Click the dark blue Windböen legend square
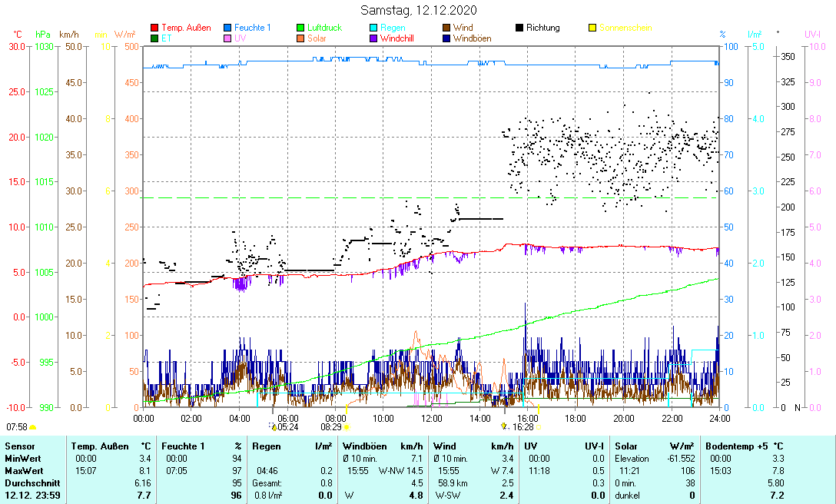The image size is (836, 504). pos(446,38)
